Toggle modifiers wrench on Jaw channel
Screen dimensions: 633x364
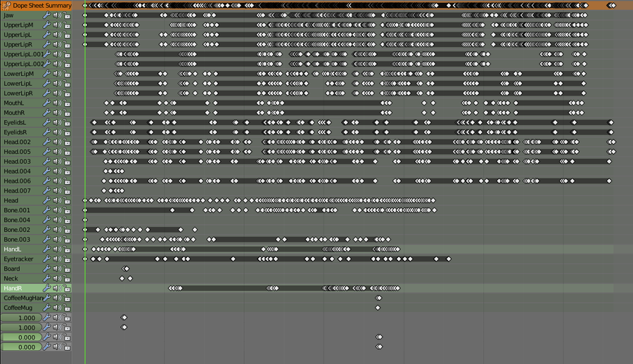47,15
